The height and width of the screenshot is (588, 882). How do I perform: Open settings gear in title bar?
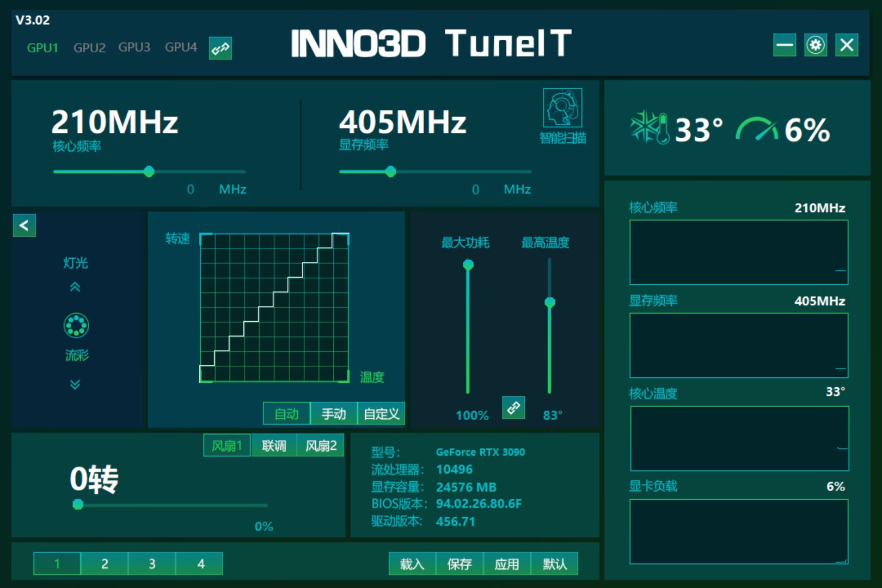pyautogui.click(x=816, y=45)
